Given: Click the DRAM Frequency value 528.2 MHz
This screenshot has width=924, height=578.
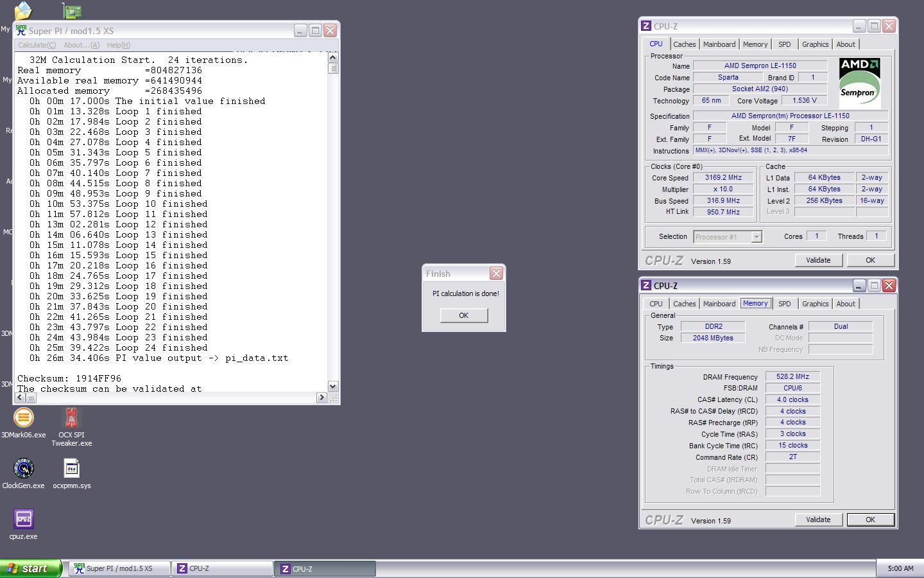Looking at the screenshot, I should [792, 377].
